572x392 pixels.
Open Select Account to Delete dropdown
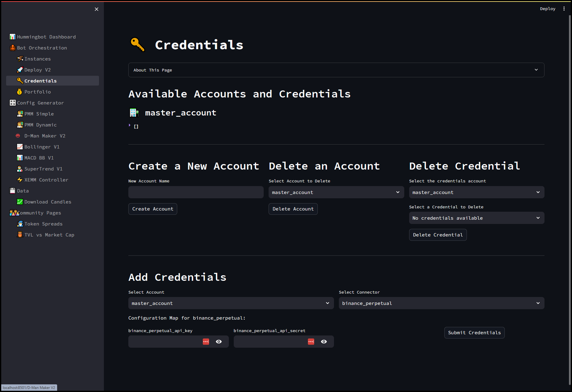(x=336, y=192)
